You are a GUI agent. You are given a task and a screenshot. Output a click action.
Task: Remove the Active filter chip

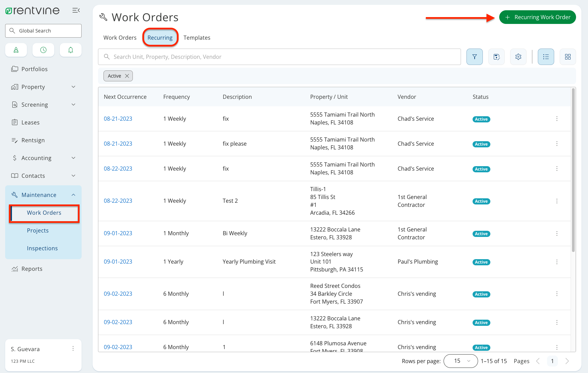(x=127, y=76)
